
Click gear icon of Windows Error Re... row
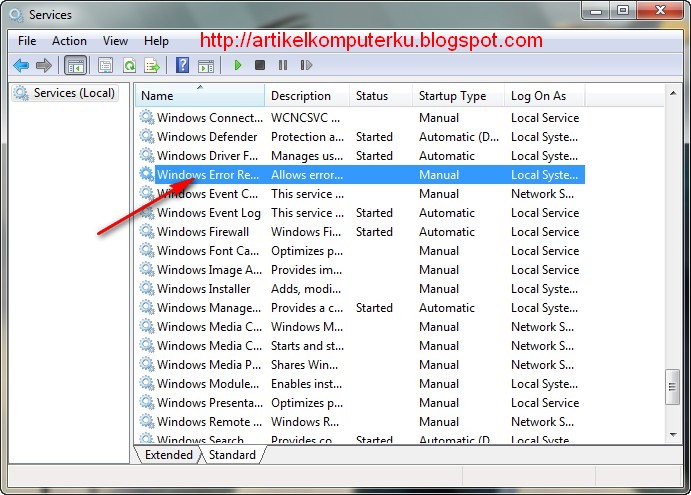pyautogui.click(x=147, y=174)
